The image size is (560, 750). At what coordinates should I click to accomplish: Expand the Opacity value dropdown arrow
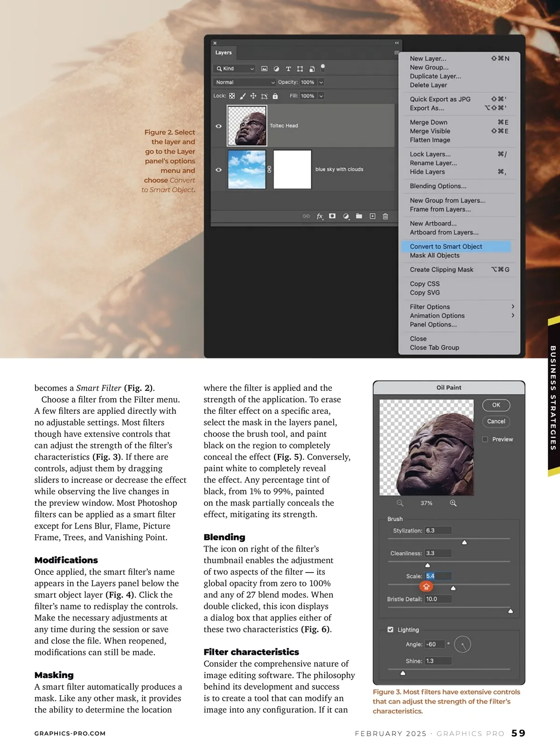click(321, 82)
